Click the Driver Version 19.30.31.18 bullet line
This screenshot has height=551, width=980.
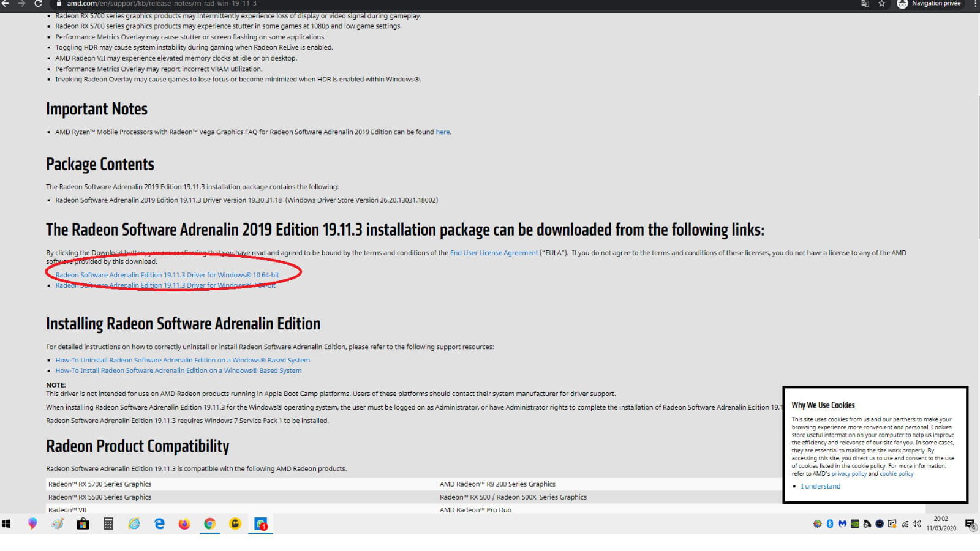247,200
